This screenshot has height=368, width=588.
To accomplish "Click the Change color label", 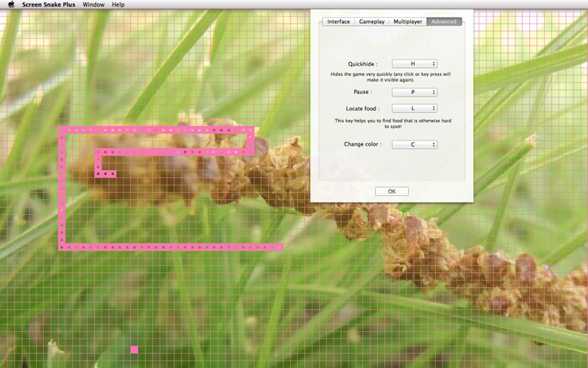I will click(362, 144).
